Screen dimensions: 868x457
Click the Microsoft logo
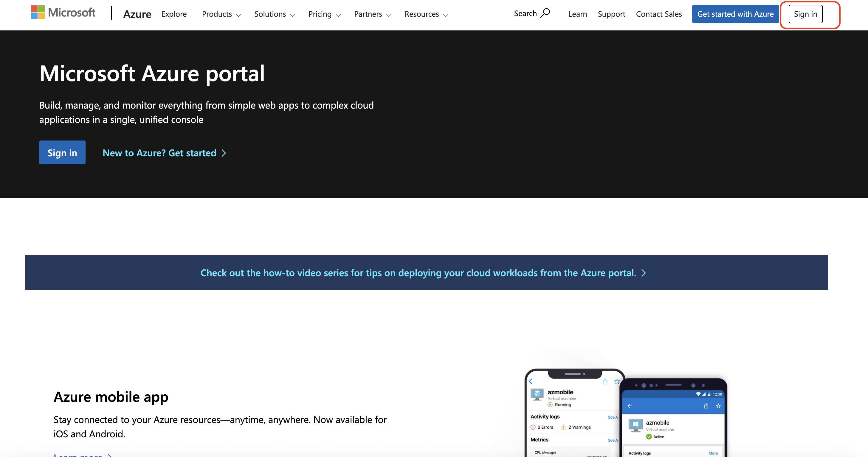click(x=63, y=13)
